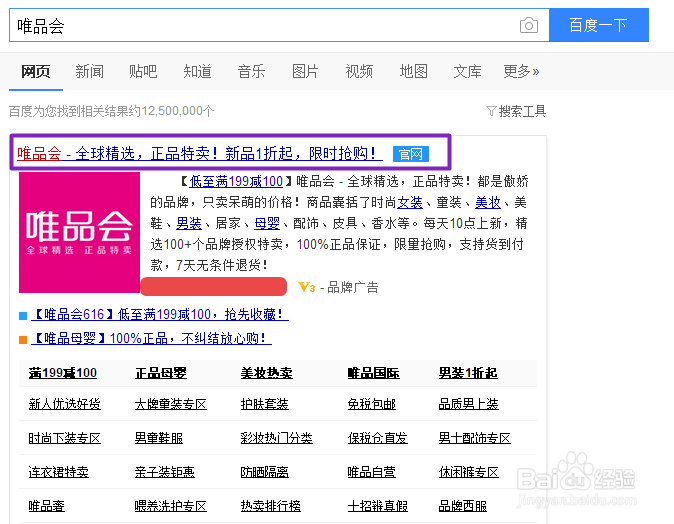Open the 满199减100 column header link
The height and width of the screenshot is (524, 674).
[63, 373]
